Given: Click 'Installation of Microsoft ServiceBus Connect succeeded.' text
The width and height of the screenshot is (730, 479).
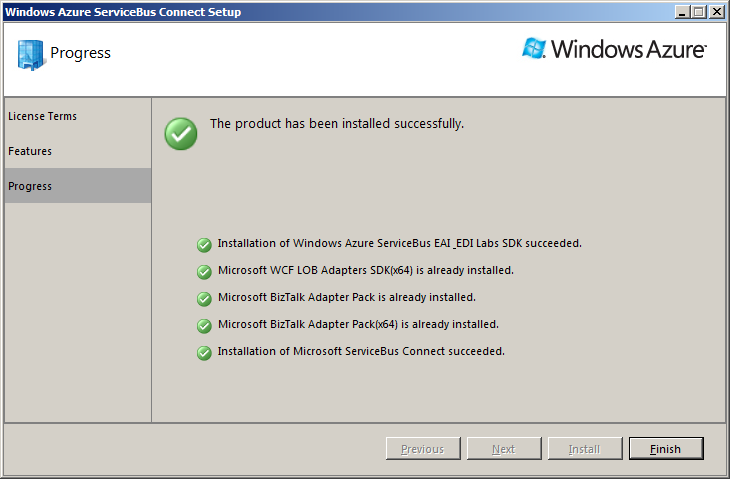Looking at the screenshot, I should pyautogui.click(x=361, y=351).
